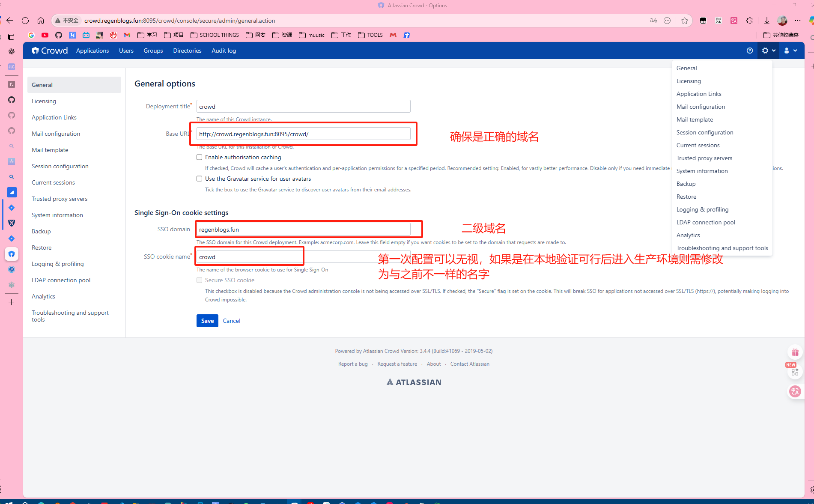
Task: Open the 项目 bookmark folder
Action: click(x=174, y=35)
